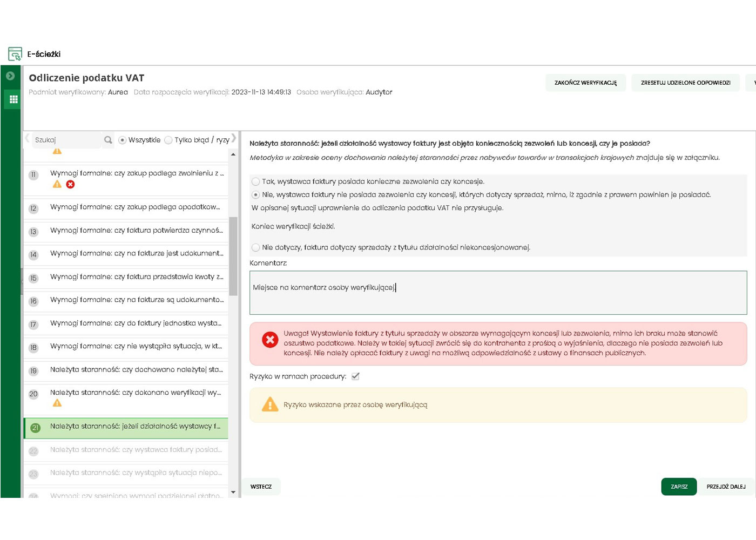Click the green number 21 badge
The height and width of the screenshot is (540, 756).
coord(35,428)
